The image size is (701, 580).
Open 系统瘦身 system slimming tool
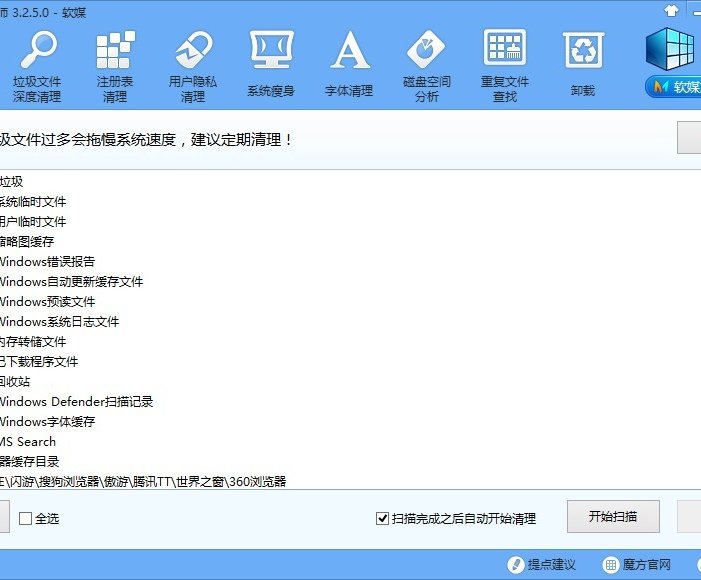271,64
